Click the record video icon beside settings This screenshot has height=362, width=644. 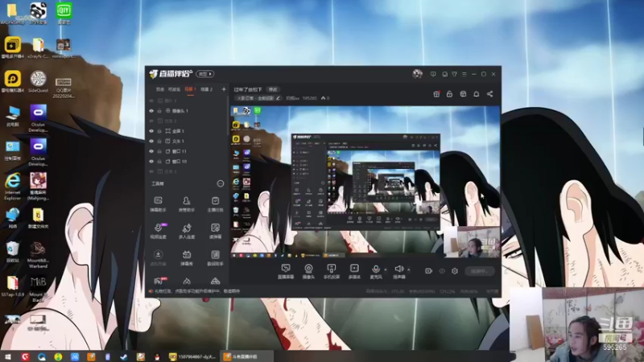coord(428,271)
